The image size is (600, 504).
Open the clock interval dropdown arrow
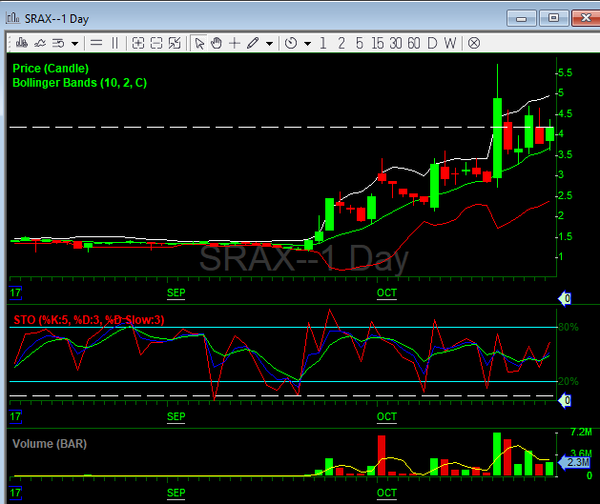pyautogui.click(x=307, y=43)
